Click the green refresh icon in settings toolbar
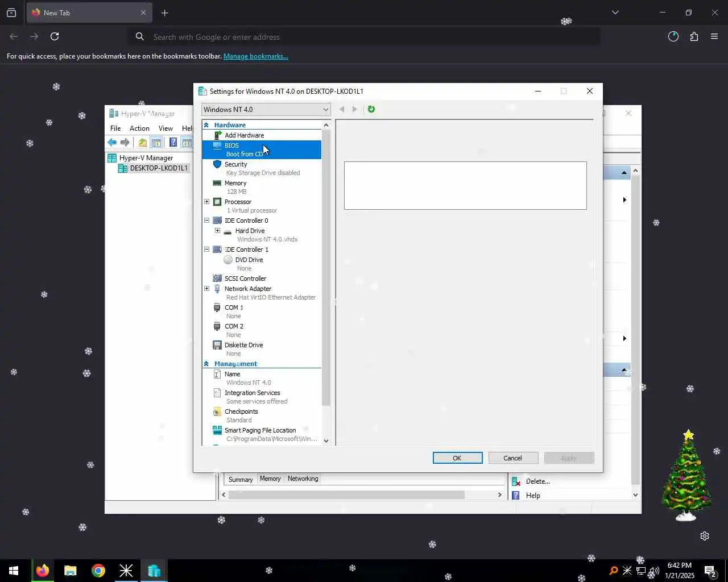728x582 pixels. 371,109
